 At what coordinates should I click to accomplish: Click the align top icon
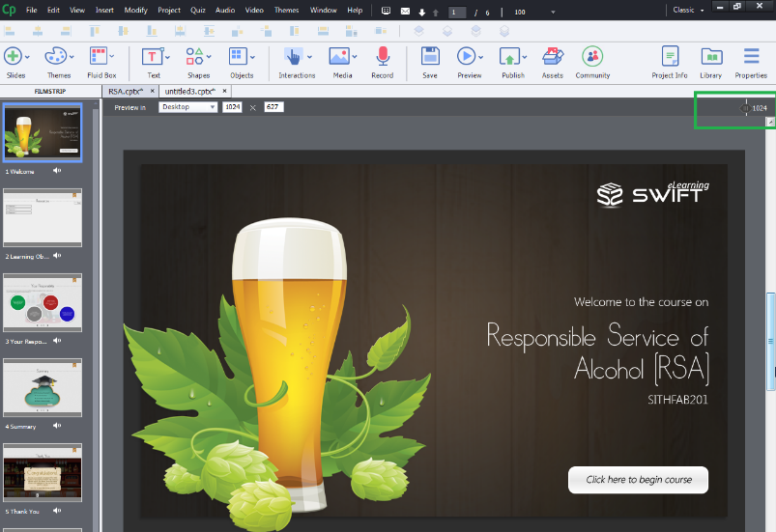tap(95, 32)
